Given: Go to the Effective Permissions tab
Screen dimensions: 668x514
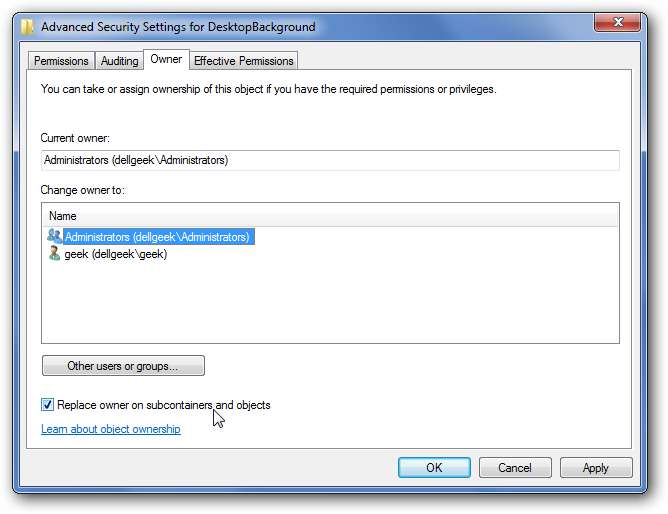Looking at the screenshot, I should click(243, 61).
